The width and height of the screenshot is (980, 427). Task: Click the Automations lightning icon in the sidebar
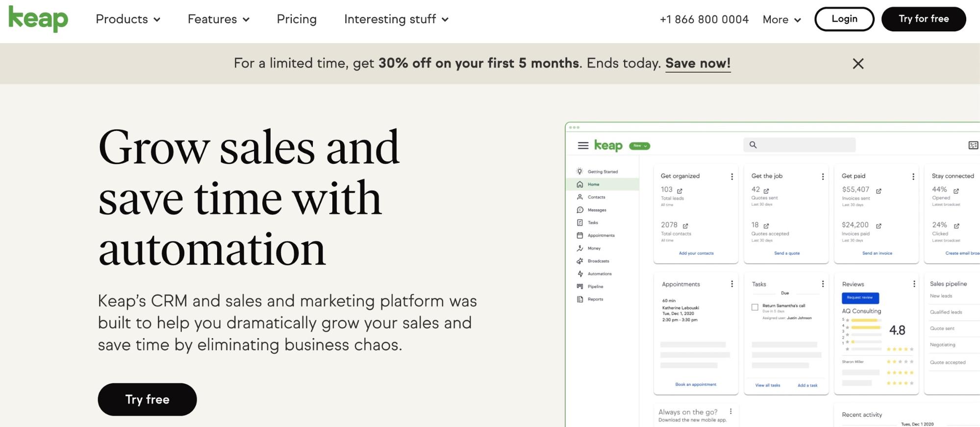coord(580,274)
